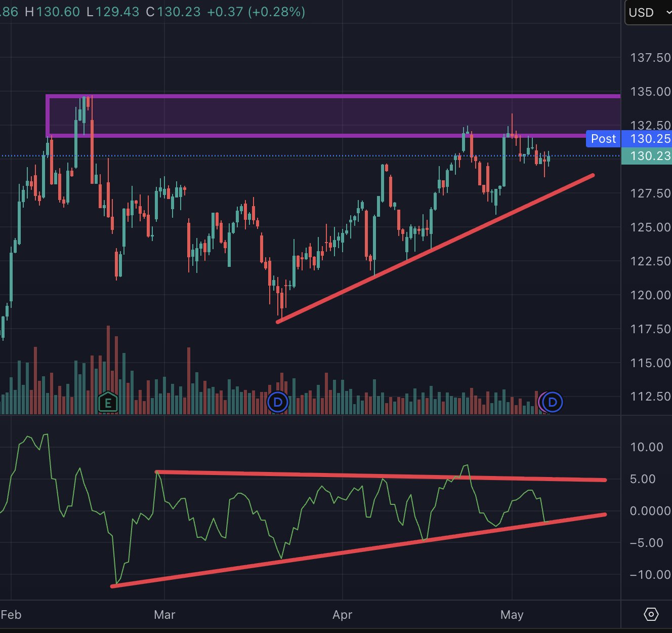Click the 0.0000 level on indicator scale

[x=650, y=510]
